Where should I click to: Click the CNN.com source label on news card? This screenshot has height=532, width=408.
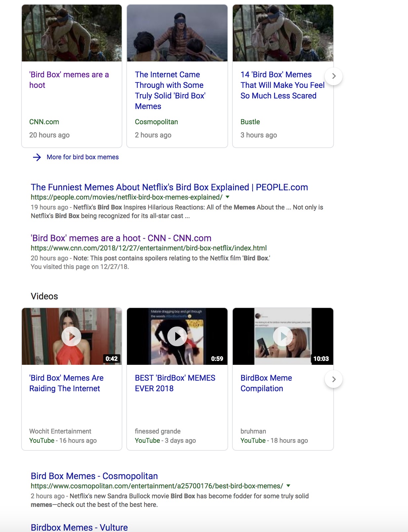point(44,122)
